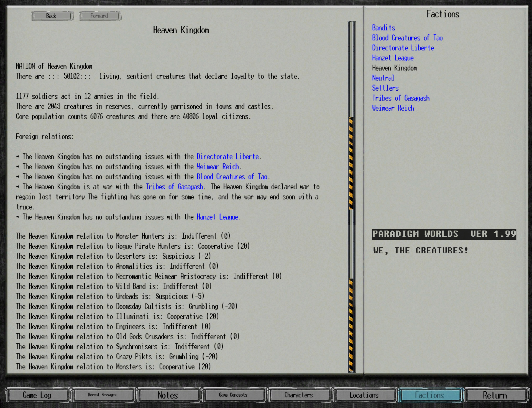Click the 'WE, THE CREATURES!' text
Image resolution: width=532 pixels, height=408 pixels.
[x=421, y=251]
